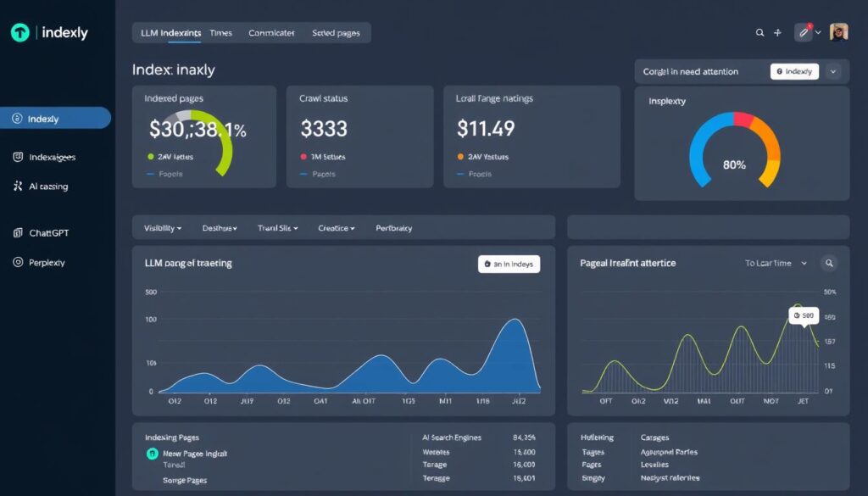
Task: Click the Indexly sidebar item icon
Action: (17, 118)
